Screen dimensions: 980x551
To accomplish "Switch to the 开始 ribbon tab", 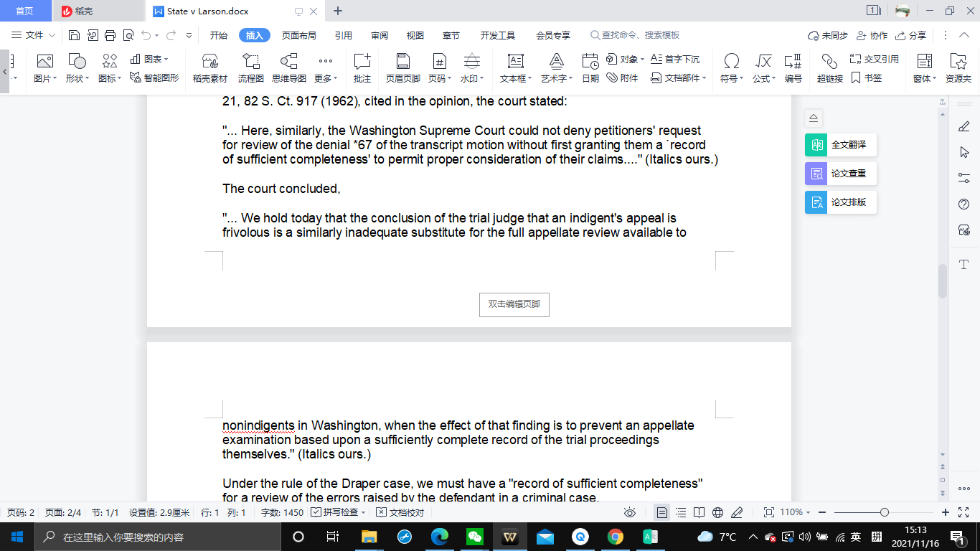I will point(219,35).
